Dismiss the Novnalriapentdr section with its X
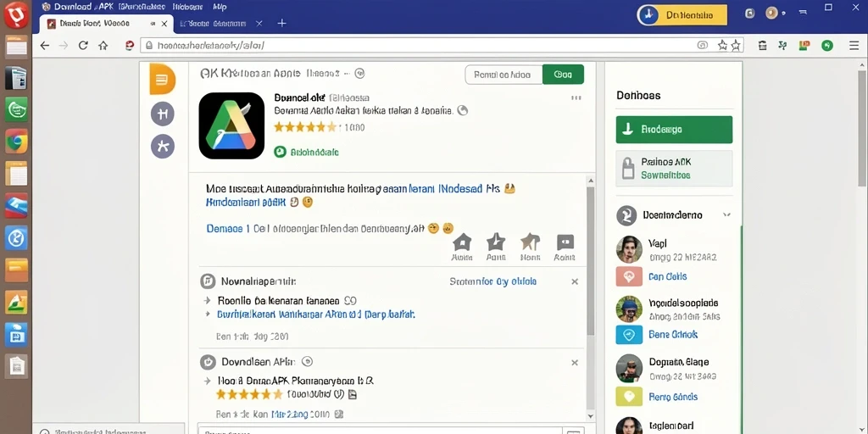The width and height of the screenshot is (868, 434). pyautogui.click(x=575, y=281)
